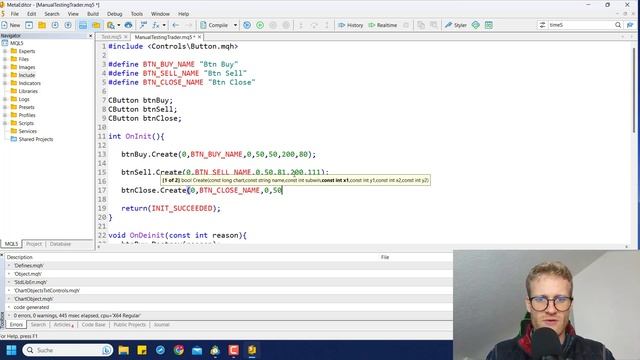
Task: Start debugging on real data (blue play)
Action: (x=247, y=25)
